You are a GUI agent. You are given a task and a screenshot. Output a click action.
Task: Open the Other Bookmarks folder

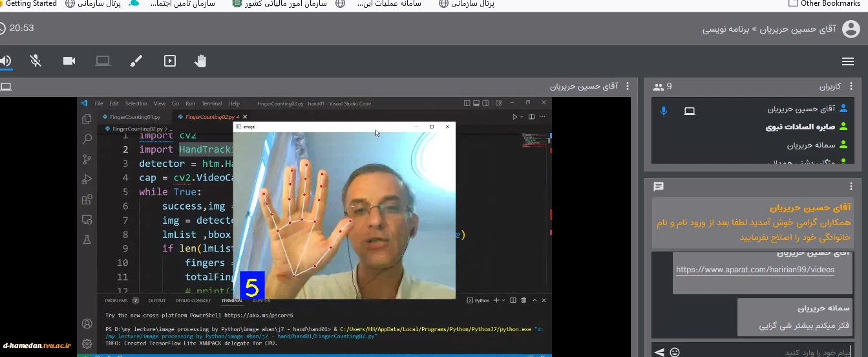825,3
